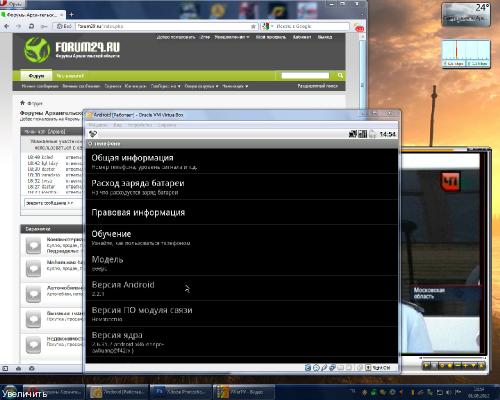This screenshot has width=500, height=400.
Task: Click the unread mail badge in Opera
Action: (360, 29)
